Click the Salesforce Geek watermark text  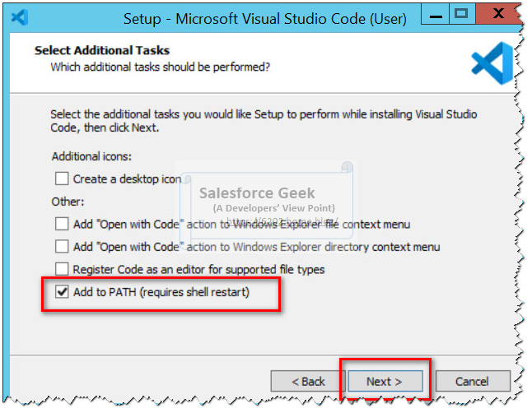point(257,193)
